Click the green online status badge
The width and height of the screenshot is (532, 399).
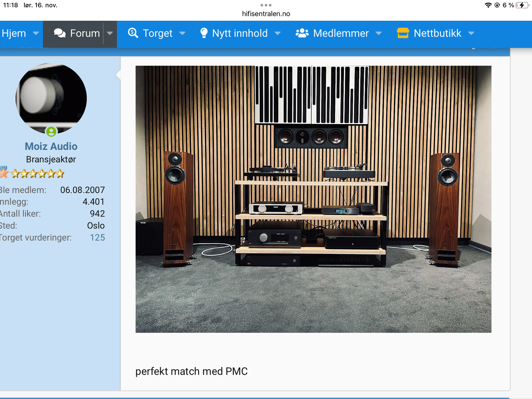click(x=51, y=131)
